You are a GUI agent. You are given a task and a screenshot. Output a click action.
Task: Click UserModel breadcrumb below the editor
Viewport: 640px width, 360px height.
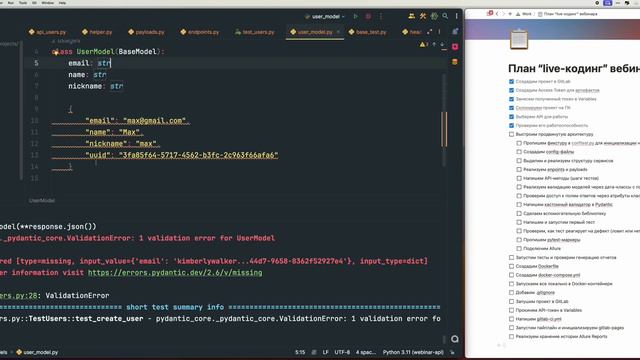pyautogui.click(x=42, y=200)
